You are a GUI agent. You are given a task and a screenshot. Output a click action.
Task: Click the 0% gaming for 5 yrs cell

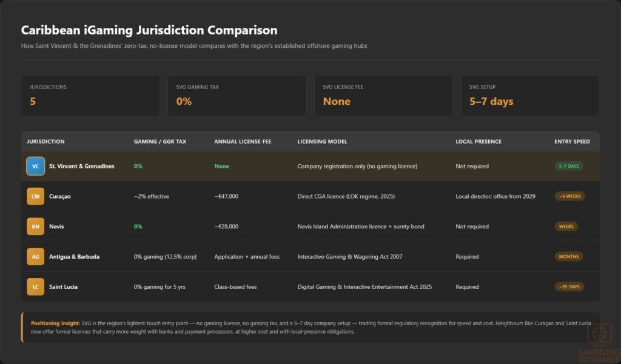159,287
